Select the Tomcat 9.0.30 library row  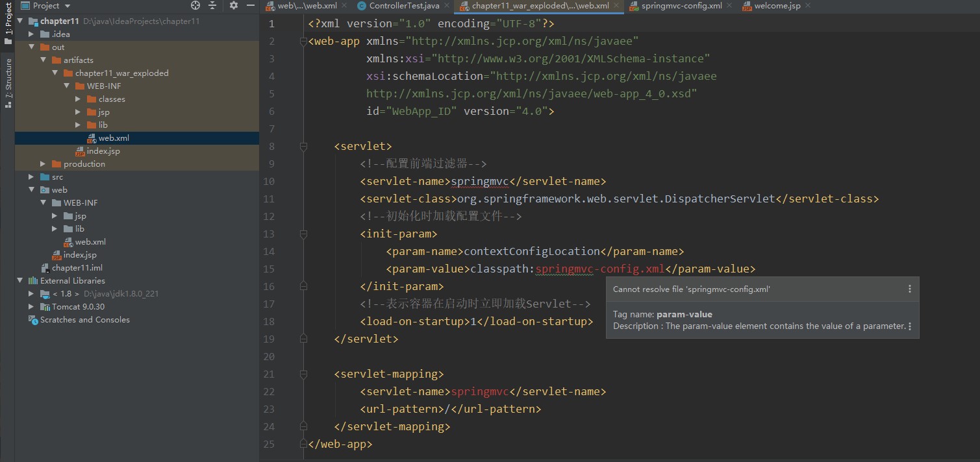click(x=137, y=307)
